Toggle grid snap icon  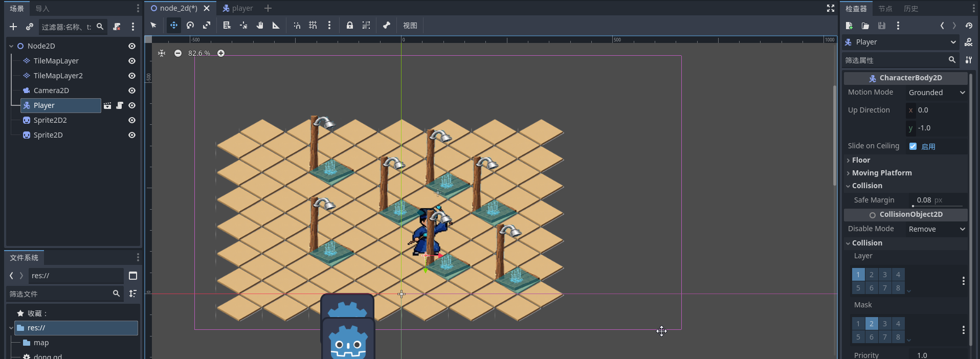coord(313,25)
